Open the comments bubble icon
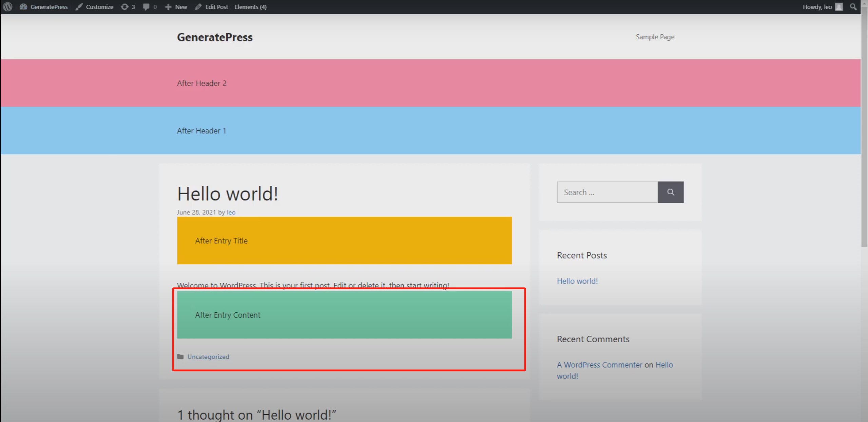Image resolution: width=868 pixels, height=422 pixels. (146, 7)
